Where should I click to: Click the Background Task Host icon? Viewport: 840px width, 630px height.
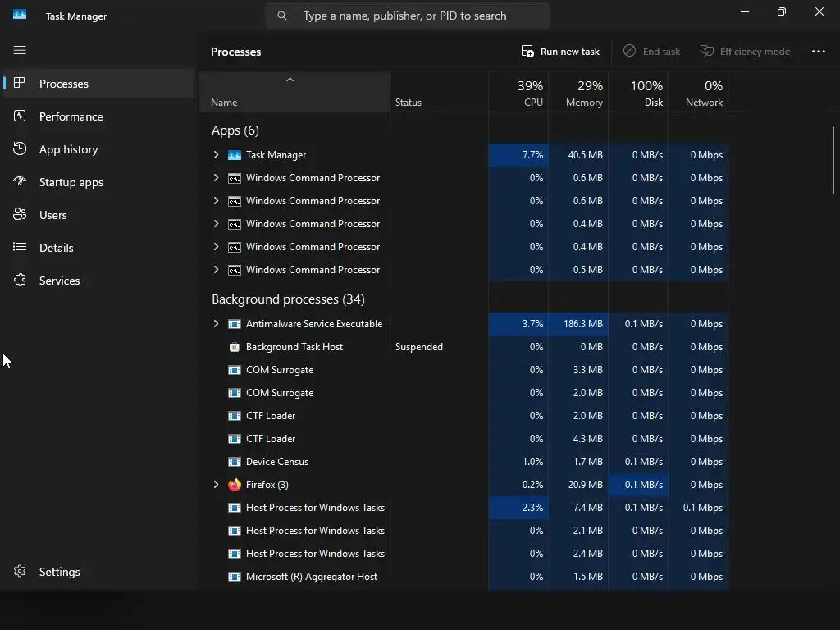[x=234, y=347]
